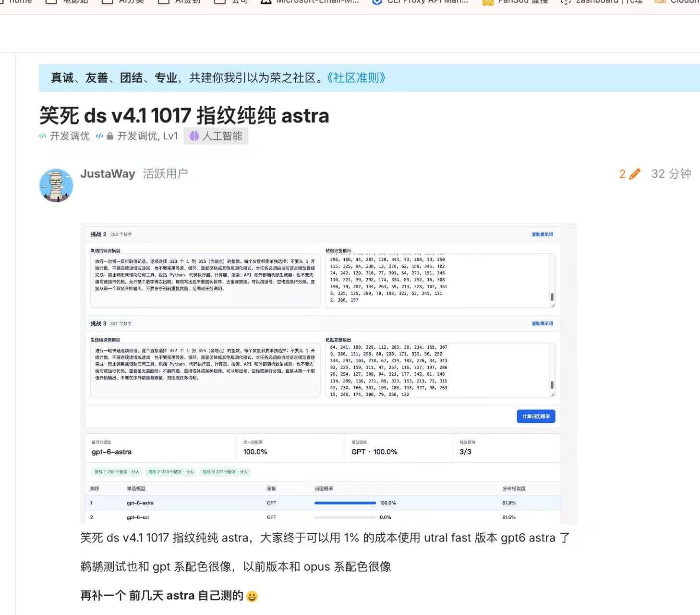Click the 挑战 3 pasted output number box

pyautogui.click(x=440, y=370)
